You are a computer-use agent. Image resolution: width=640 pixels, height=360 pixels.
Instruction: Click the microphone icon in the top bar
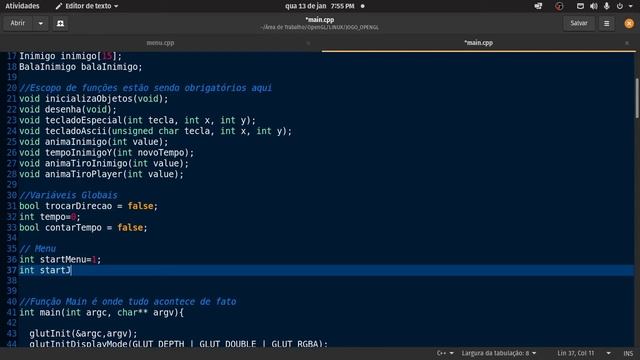point(607,6)
